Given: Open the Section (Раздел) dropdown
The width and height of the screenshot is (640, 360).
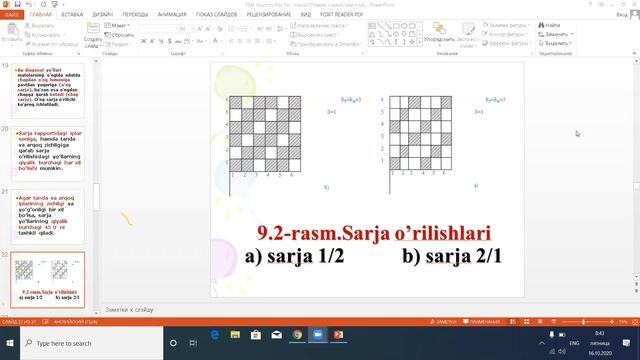Looking at the screenshot, I should pyautogui.click(x=118, y=44).
